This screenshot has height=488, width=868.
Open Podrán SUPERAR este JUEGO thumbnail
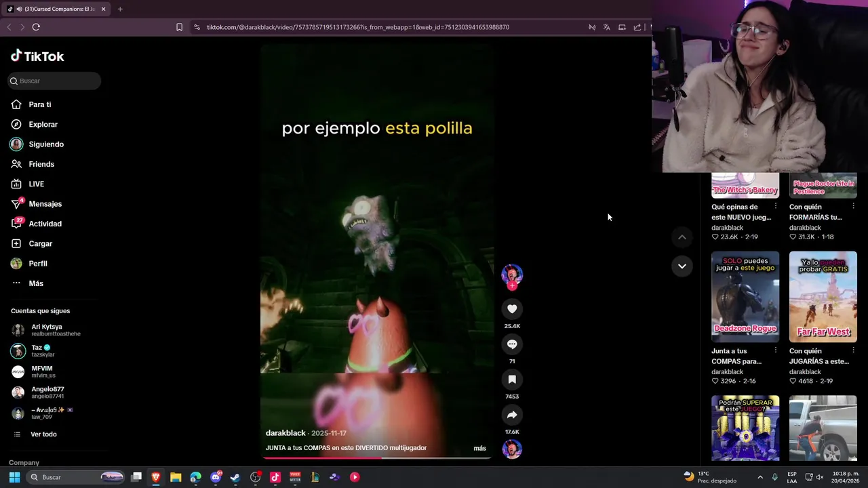pyautogui.click(x=745, y=428)
